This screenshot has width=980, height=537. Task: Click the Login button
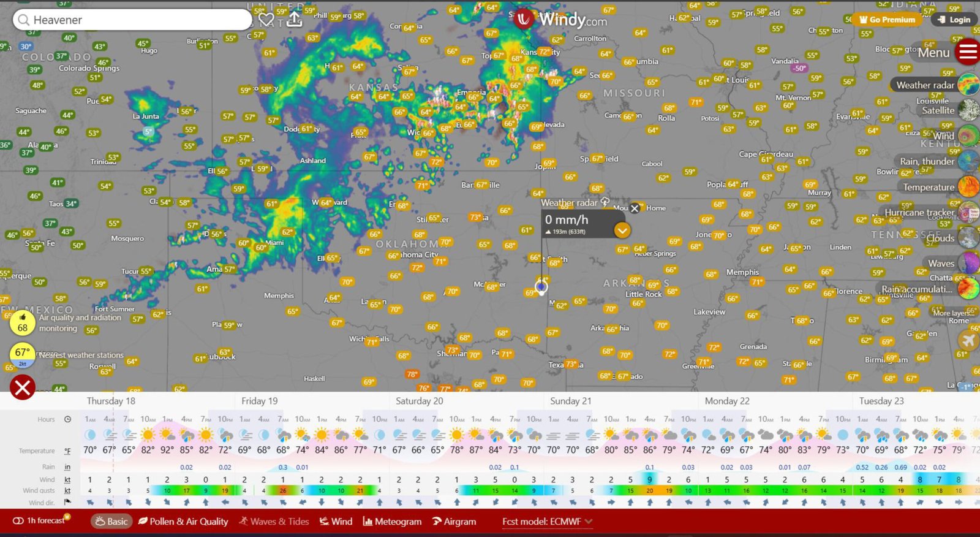[x=954, y=20]
